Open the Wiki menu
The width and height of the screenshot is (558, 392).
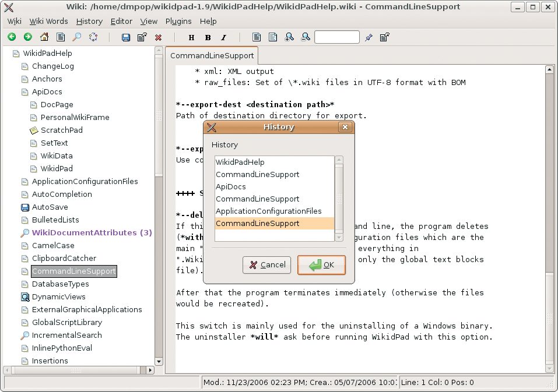click(14, 22)
